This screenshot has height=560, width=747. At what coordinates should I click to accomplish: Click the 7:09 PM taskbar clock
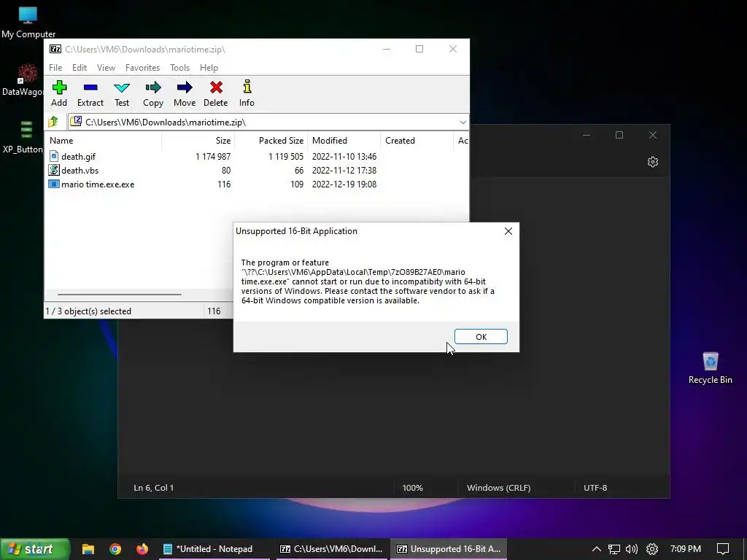(x=685, y=549)
